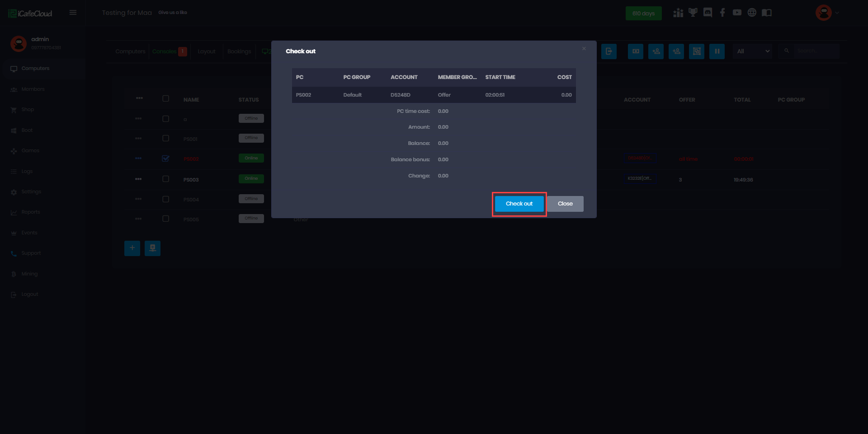
Task: Click the iCafeCloud logo
Action: click(x=30, y=14)
